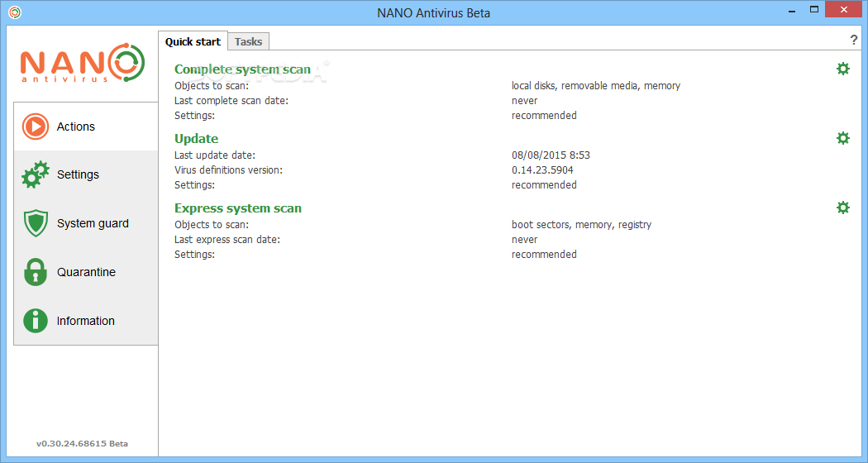Click the System guard shield icon
Viewport: 868px width, 463px height.
pos(36,223)
